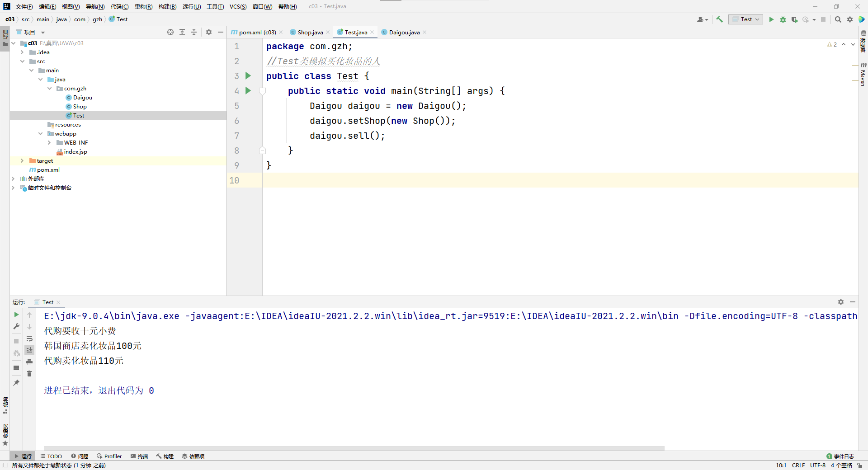868x470 pixels.
Task: Open the Maven side panel
Action: tap(863, 75)
